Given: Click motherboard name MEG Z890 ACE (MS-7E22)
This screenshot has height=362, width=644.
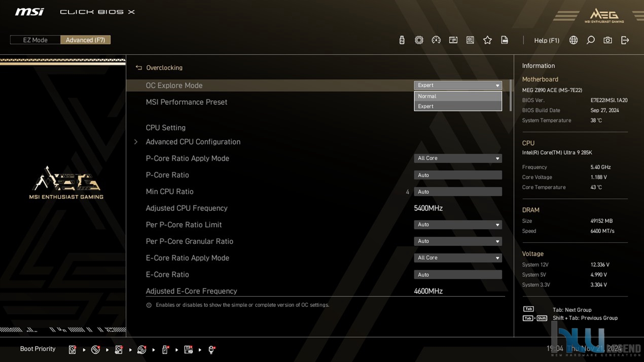Looking at the screenshot, I should click(552, 90).
